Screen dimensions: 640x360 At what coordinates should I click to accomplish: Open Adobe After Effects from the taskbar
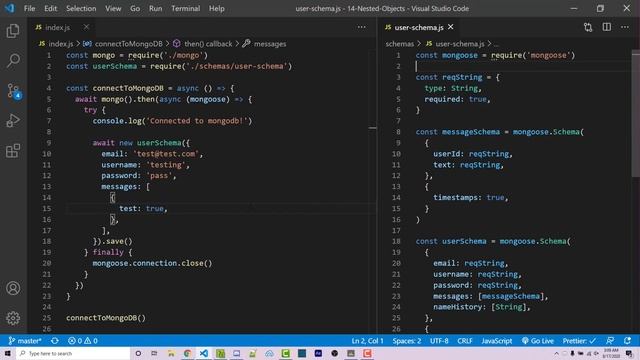pyautogui.click(x=318, y=353)
